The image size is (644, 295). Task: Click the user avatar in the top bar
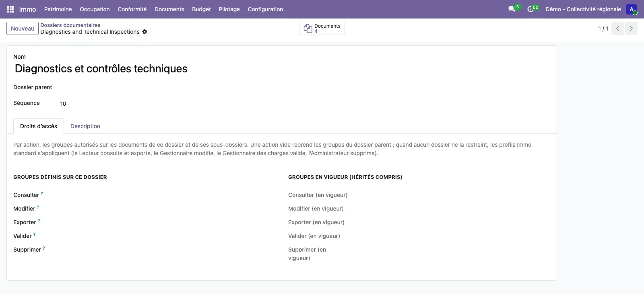632,9
